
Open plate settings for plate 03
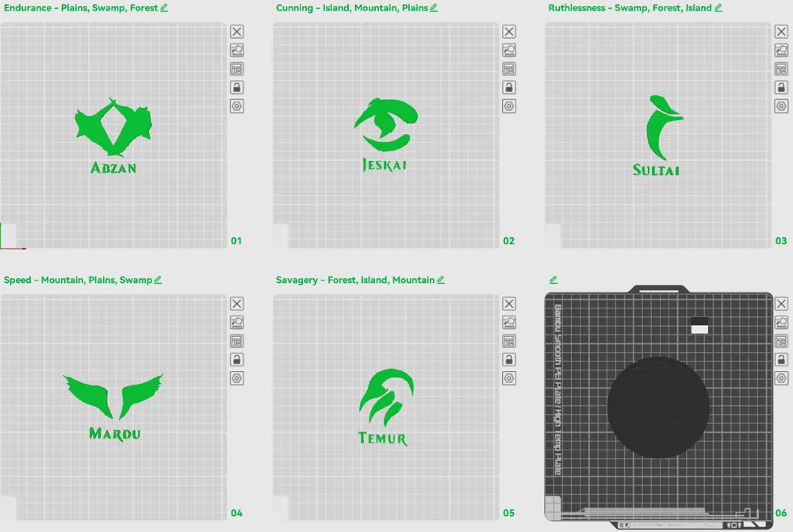coord(781,106)
